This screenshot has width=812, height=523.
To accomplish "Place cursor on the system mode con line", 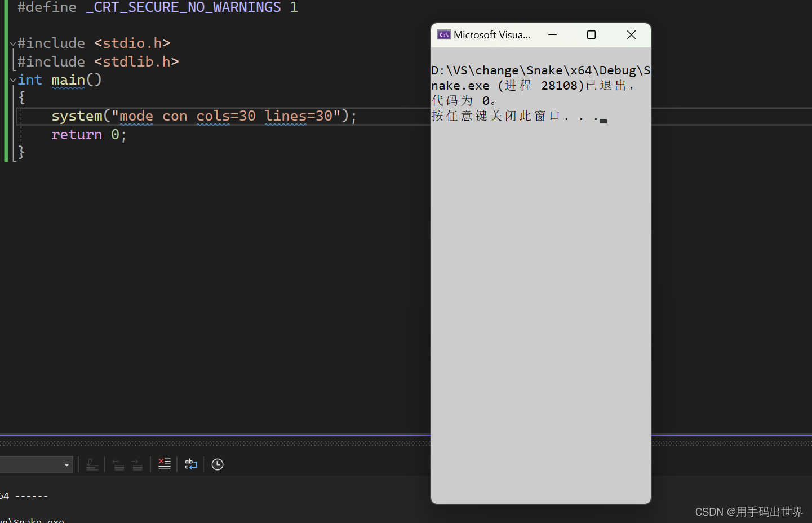I will tap(203, 116).
